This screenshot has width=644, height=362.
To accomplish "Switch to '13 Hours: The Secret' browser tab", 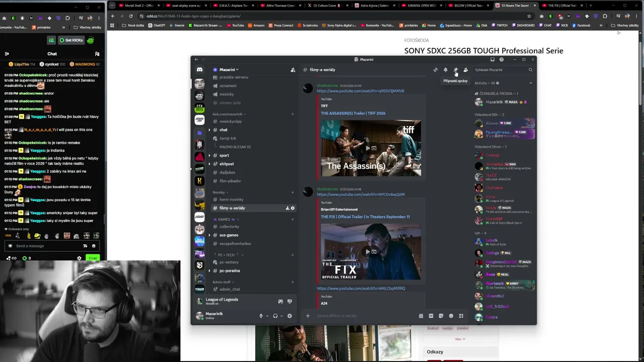I will point(516,6).
